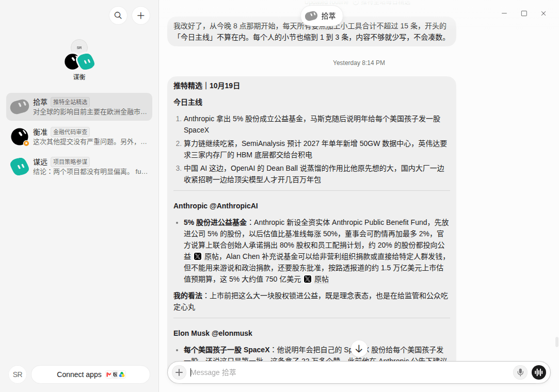Click the 金融代码审查 tag
The width and height of the screenshot is (559, 392).
click(70, 132)
